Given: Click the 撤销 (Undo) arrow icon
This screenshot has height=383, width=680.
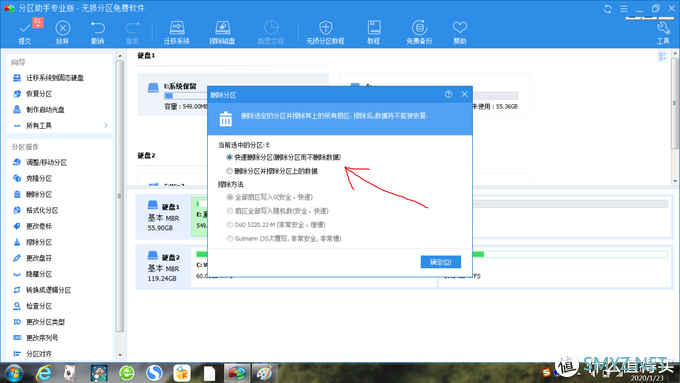Looking at the screenshot, I should (97, 28).
